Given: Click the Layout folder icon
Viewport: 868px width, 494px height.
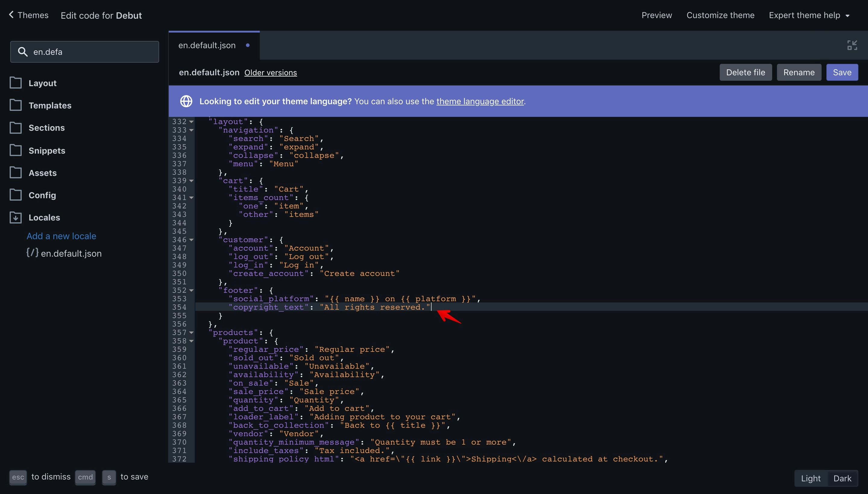Looking at the screenshot, I should point(16,83).
